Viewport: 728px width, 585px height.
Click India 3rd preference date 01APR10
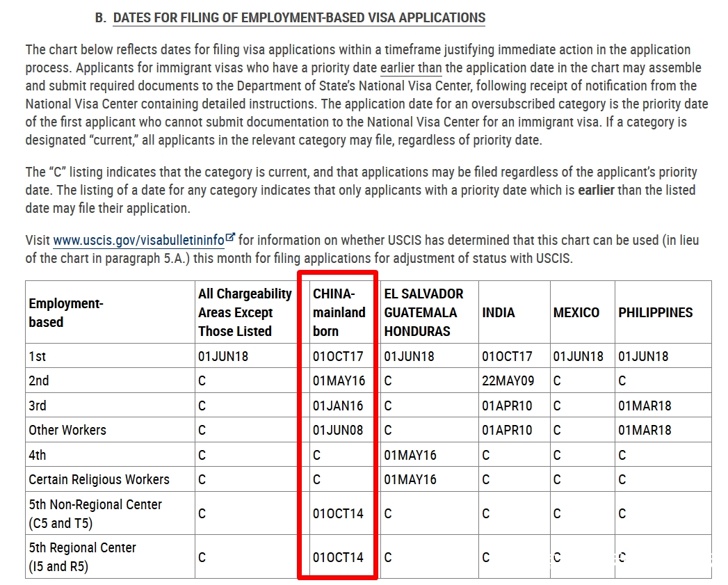click(507, 406)
